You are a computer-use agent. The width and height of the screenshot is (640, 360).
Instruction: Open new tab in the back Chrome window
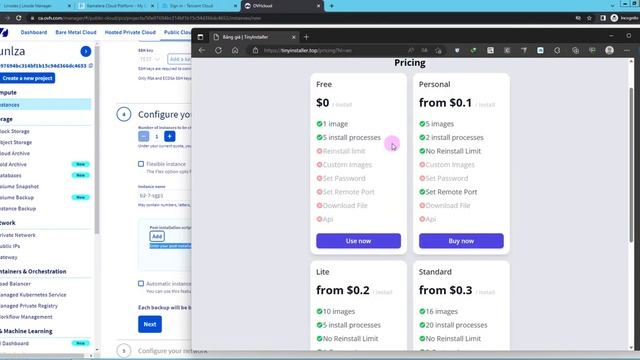coord(331,6)
